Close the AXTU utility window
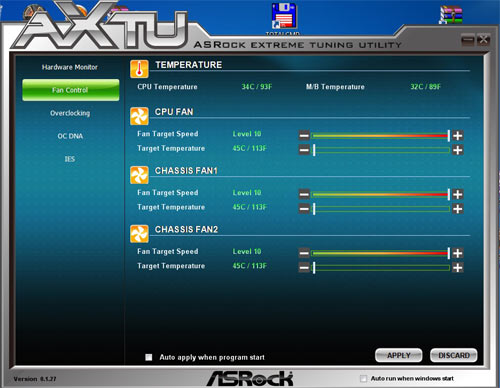Viewport: 500px width, 388px height. tap(483, 40)
